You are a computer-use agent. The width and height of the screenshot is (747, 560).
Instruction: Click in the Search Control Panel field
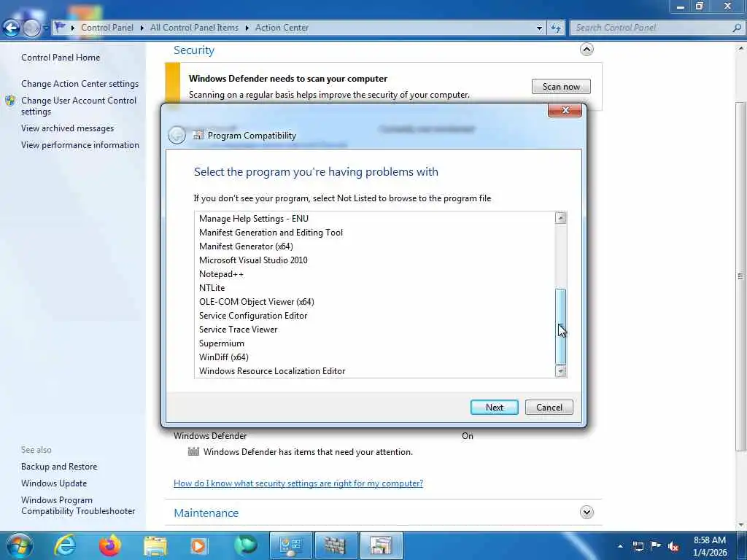(x=651, y=28)
